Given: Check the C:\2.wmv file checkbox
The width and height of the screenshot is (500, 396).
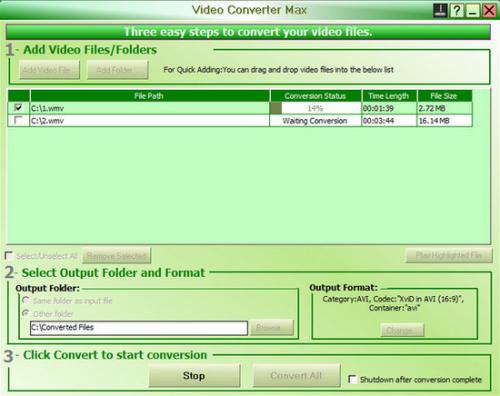Looking at the screenshot, I should [18, 120].
